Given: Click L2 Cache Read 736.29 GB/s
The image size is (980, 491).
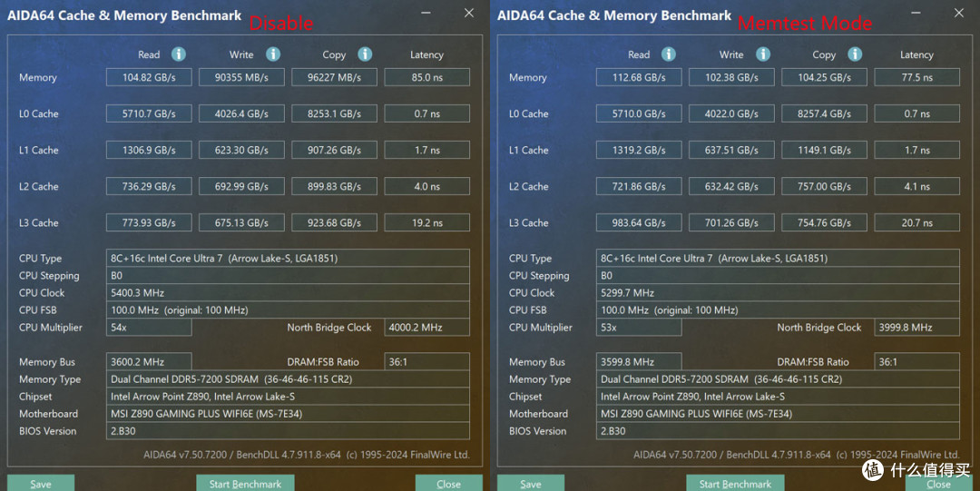Looking at the screenshot, I should tap(149, 186).
